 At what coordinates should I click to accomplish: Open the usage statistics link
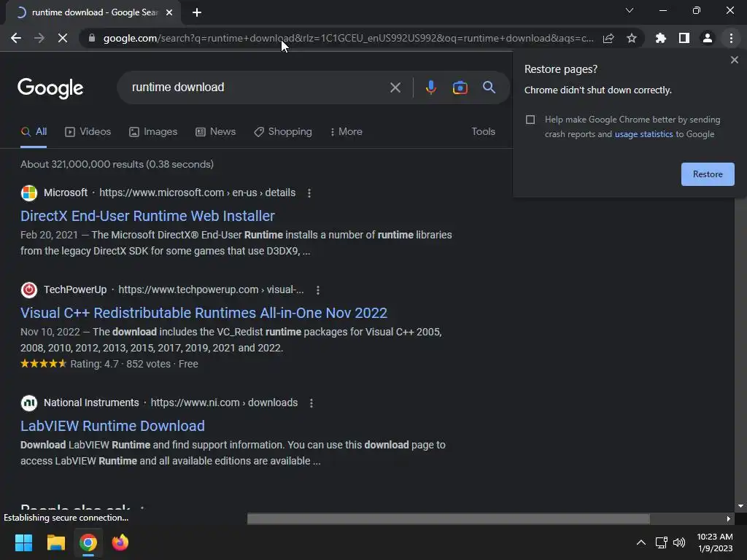pos(643,134)
